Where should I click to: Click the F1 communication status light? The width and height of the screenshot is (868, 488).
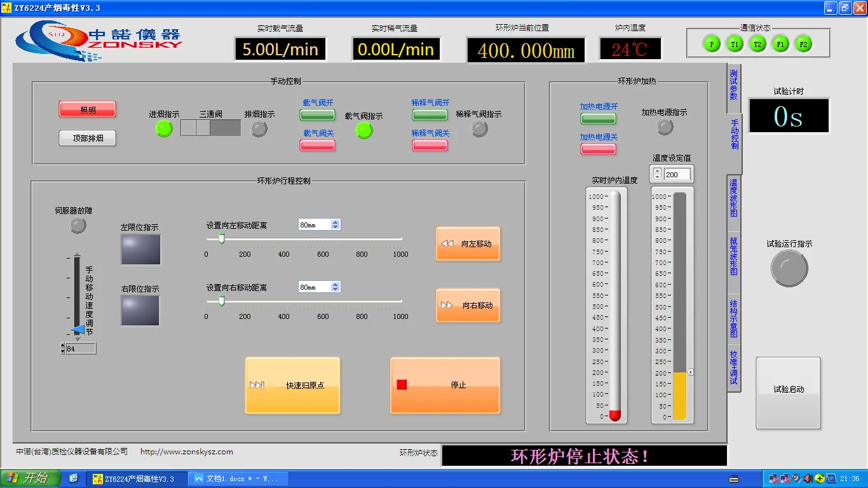point(781,44)
